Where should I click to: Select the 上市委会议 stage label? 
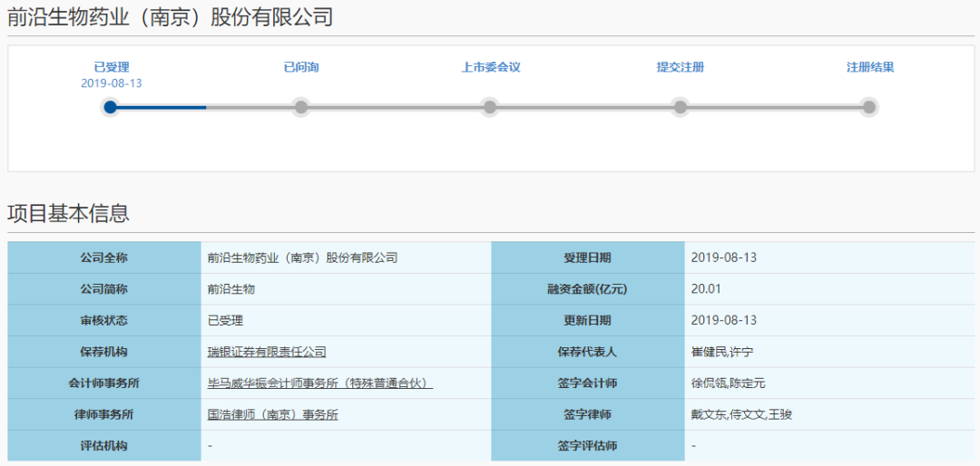coord(491,67)
